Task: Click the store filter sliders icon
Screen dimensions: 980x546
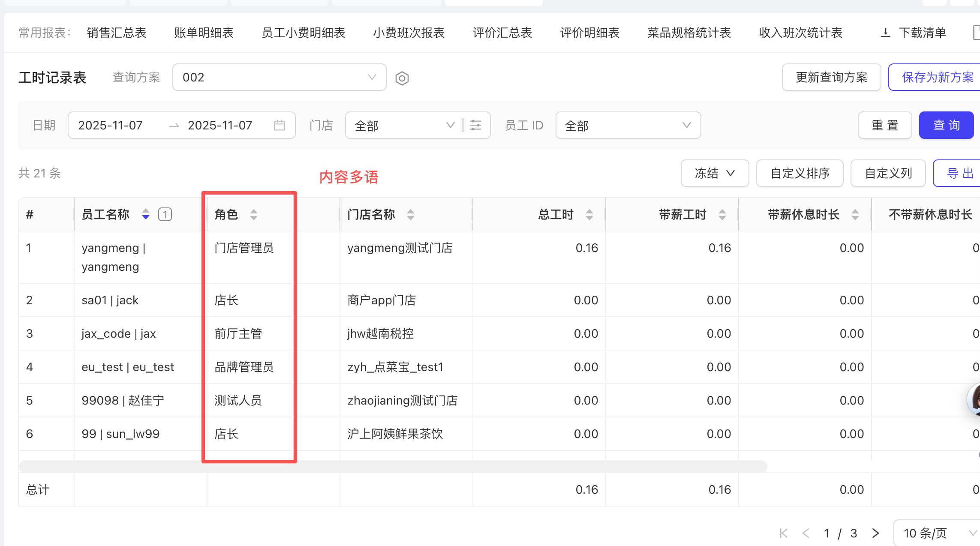Action: [x=475, y=125]
